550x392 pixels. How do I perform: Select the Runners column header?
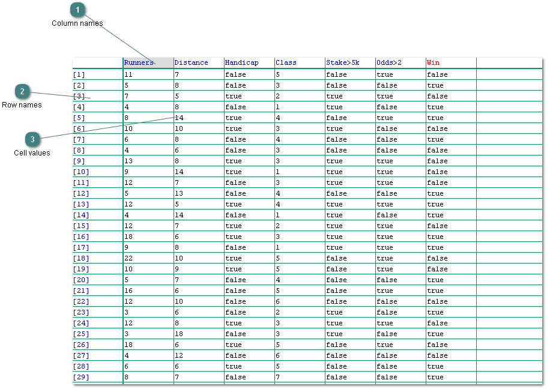(x=139, y=62)
